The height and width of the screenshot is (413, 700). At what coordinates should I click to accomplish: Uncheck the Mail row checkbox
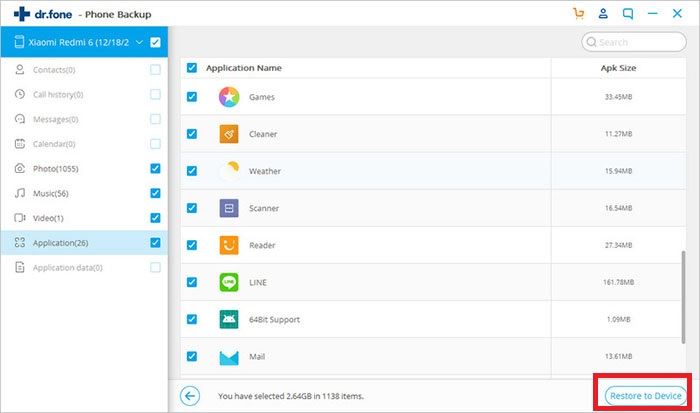[x=192, y=356]
